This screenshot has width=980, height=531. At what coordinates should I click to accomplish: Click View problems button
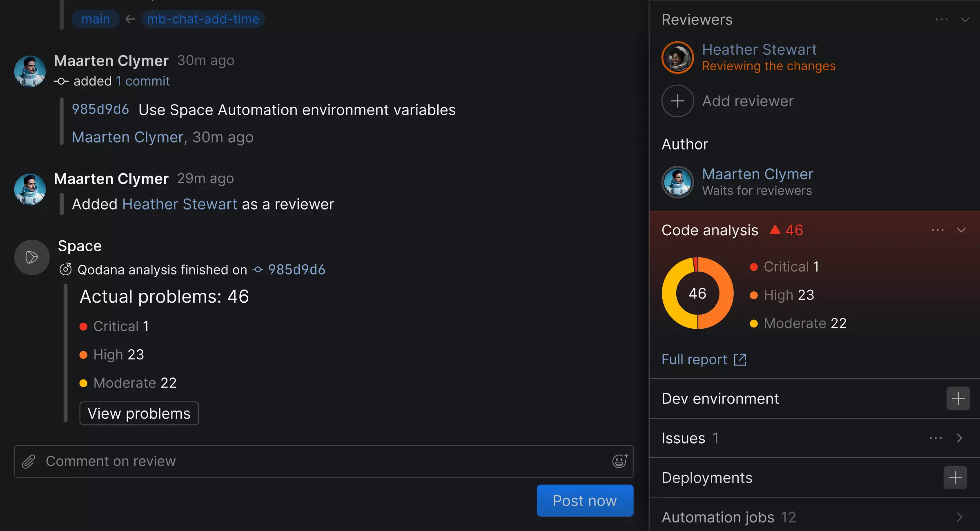click(139, 413)
